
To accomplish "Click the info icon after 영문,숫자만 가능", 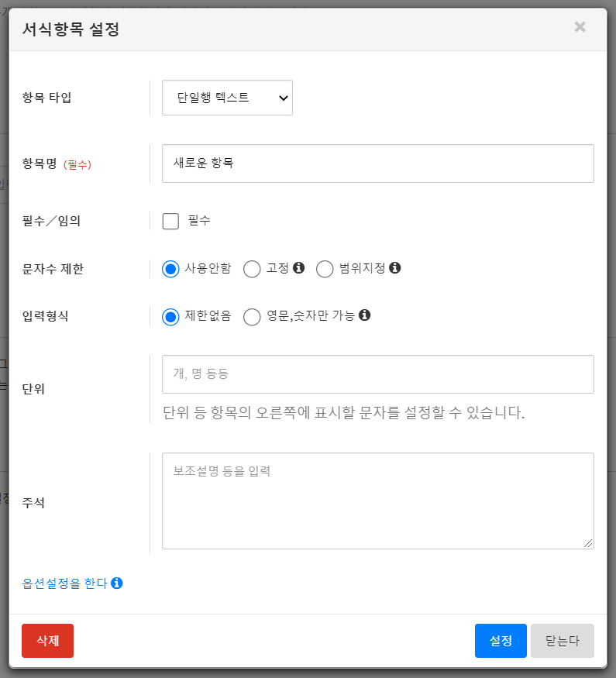I will 365,315.
